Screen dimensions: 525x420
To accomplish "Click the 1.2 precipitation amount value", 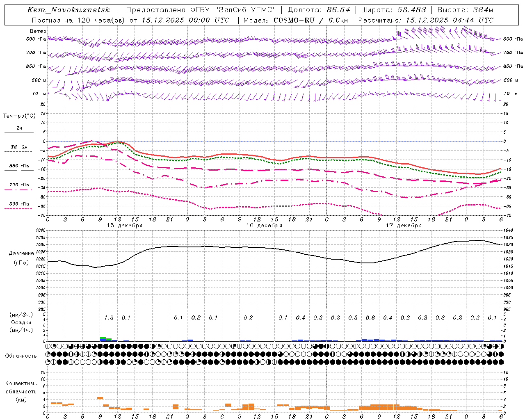I will pyautogui.click(x=109, y=317).
